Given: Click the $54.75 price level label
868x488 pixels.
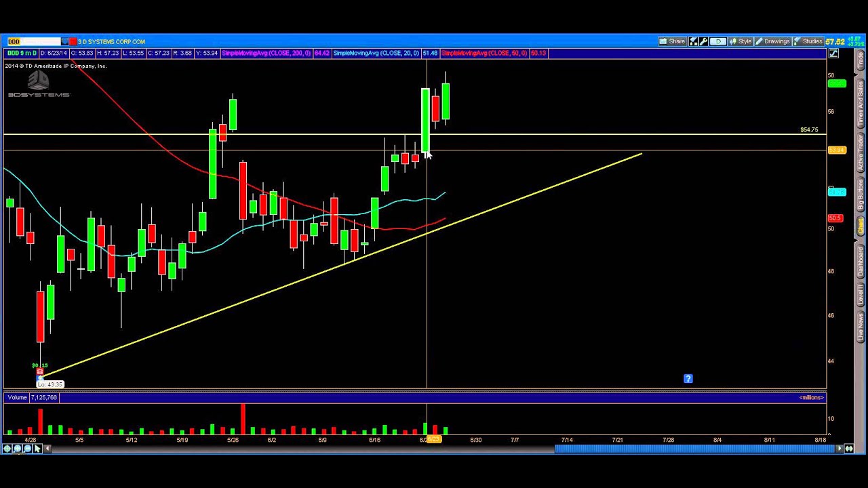Looking at the screenshot, I should click(x=809, y=129).
